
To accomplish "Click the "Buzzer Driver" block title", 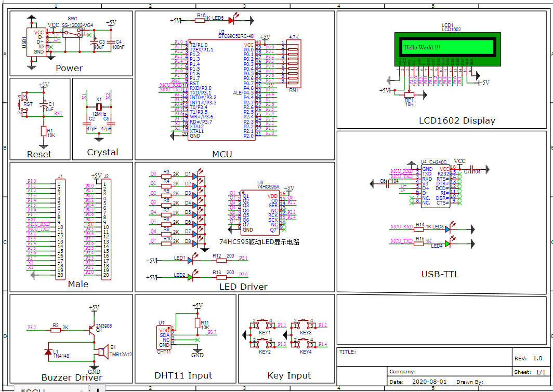I will (x=72, y=377).
